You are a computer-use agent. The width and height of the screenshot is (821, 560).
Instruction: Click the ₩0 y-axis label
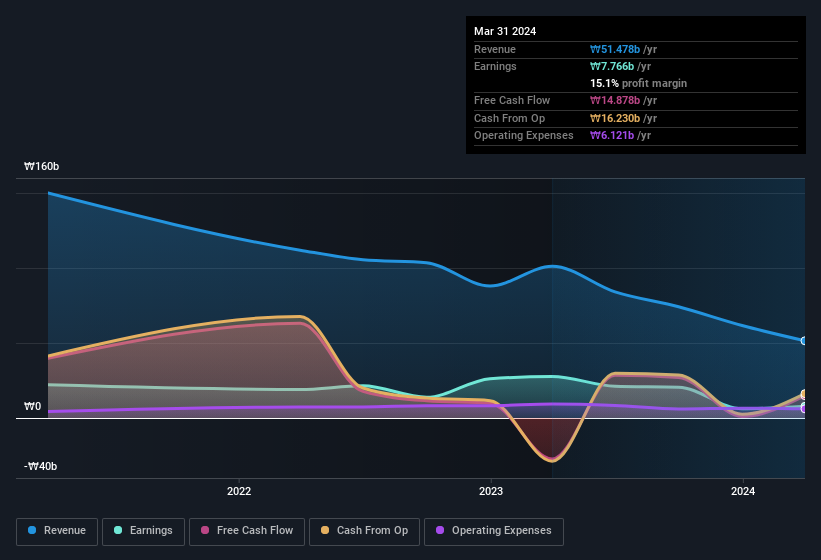tap(32, 406)
